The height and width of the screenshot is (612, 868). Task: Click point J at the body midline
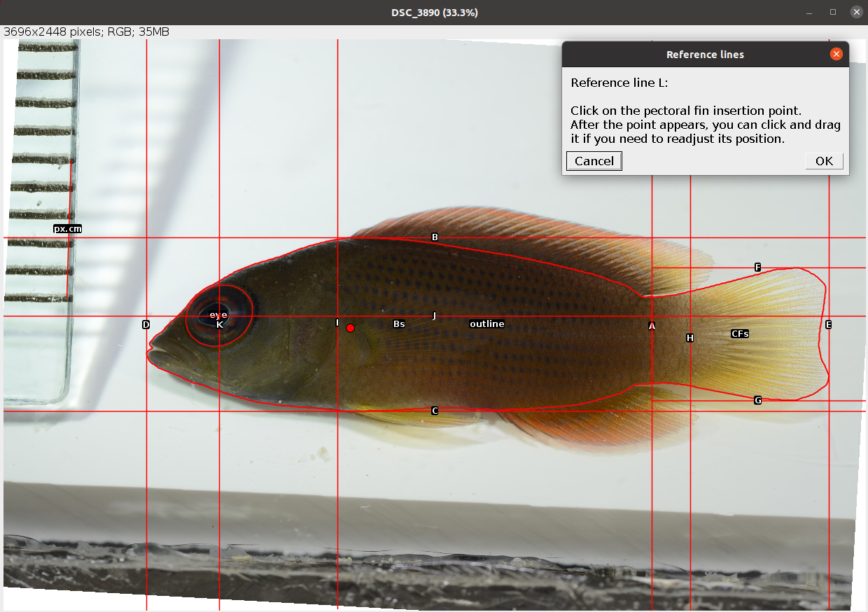click(434, 317)
